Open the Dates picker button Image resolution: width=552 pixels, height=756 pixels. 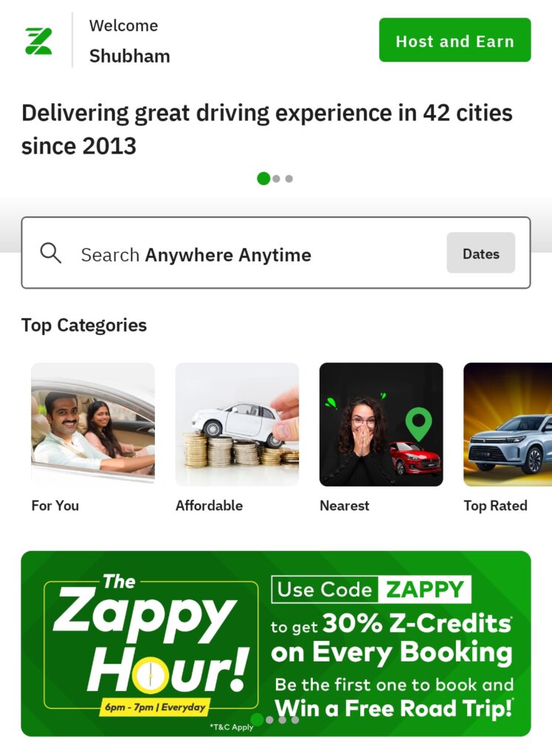480,253
